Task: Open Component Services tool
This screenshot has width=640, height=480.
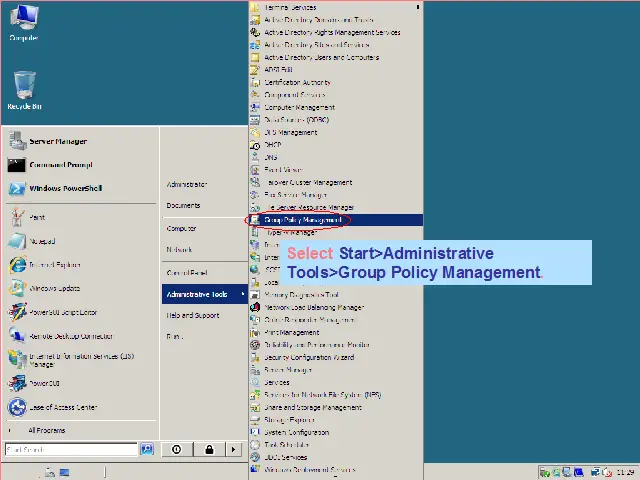Action: (336, 95)
